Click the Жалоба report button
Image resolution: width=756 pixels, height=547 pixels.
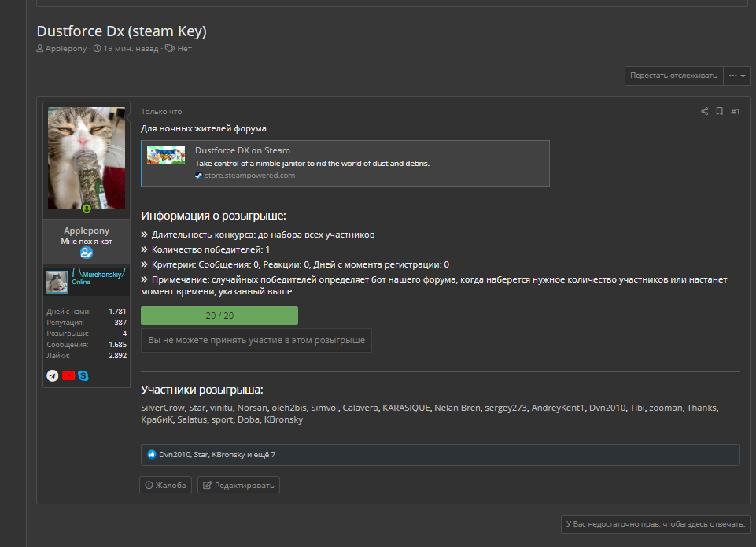165,486
